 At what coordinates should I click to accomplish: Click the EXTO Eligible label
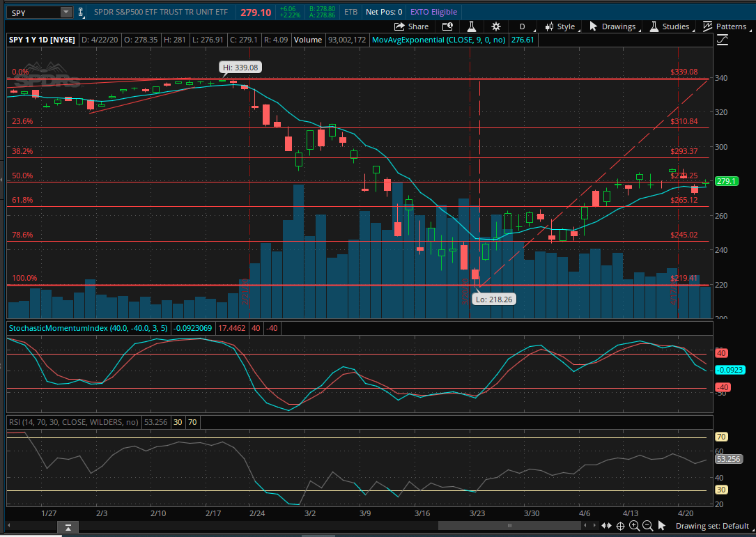(x=433, y=12)
